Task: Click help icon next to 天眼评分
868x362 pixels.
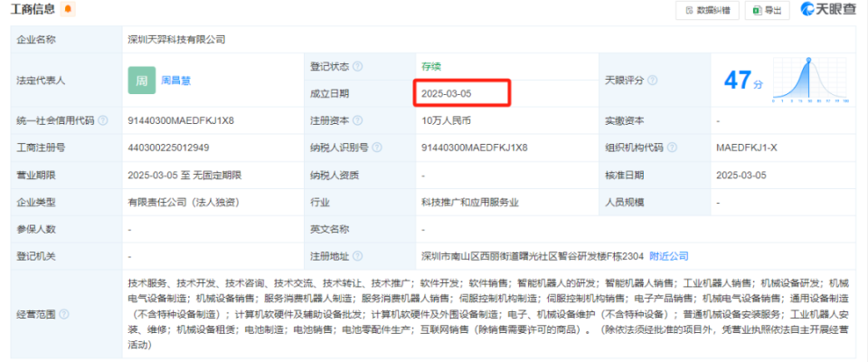Action: (x=652, y=81)
